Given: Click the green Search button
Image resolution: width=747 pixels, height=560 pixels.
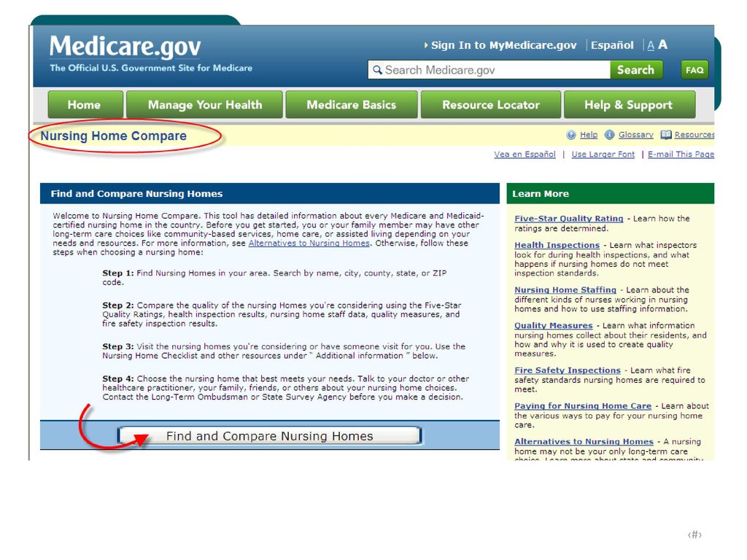Looking at the screenshot, I should [x=636, y=69].
